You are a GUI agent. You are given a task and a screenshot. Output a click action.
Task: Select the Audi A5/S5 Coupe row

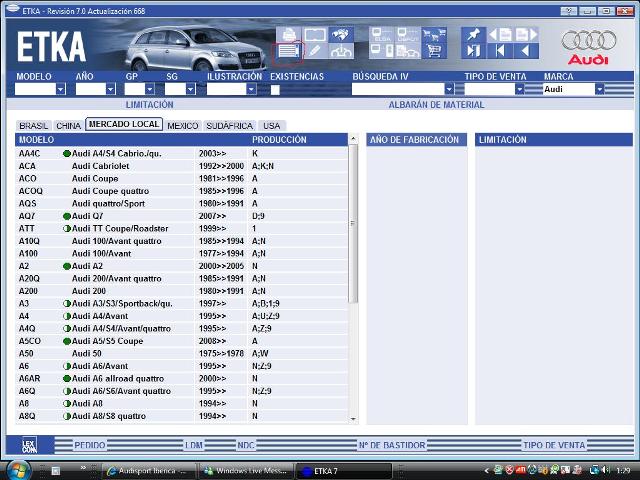(182, 341)
